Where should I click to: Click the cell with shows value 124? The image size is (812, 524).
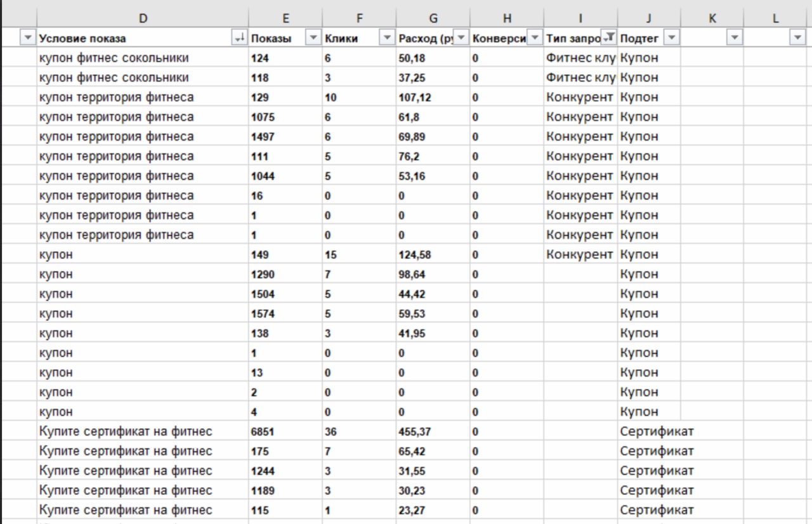285,58
